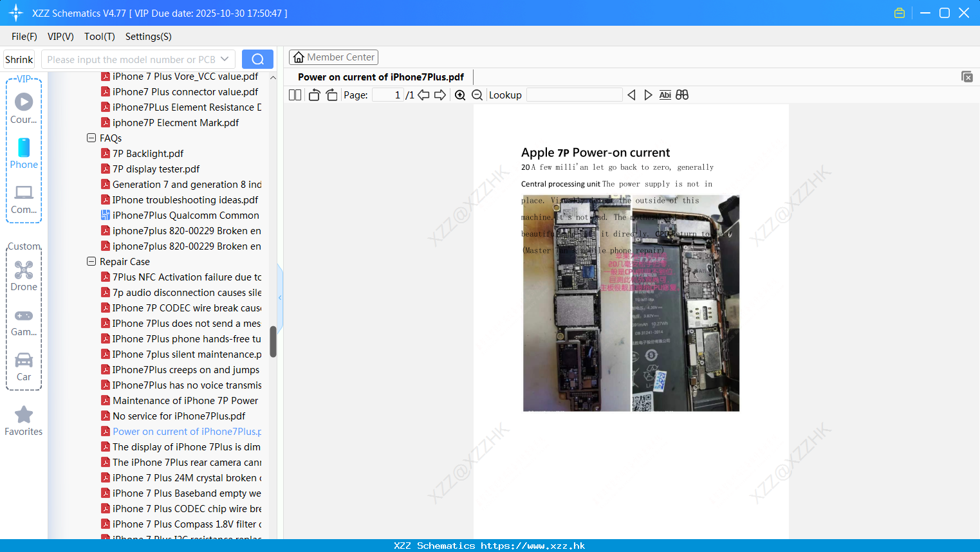Image resolution: width=980 pixels, height=552 pixels.
Task: Open iPhone 7 Plus Baseband empty file
Action: point(187,493)
